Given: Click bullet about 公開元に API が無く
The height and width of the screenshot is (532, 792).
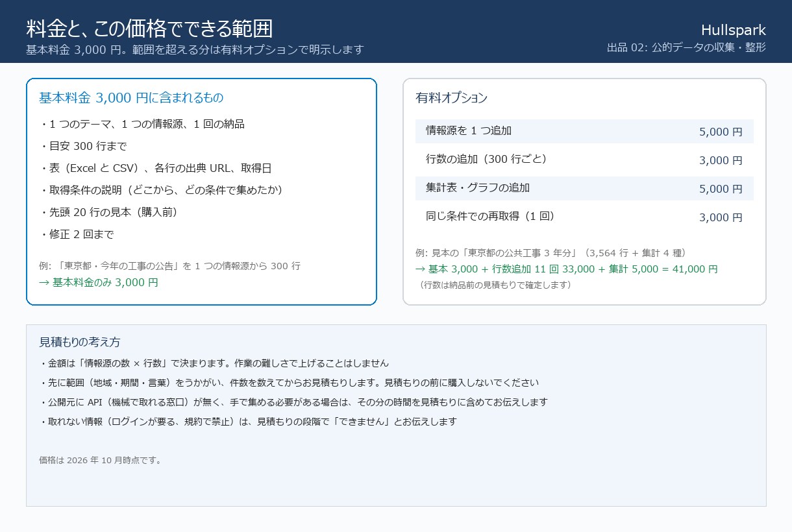Looking at the screenshot, I should (x=293, y=402).
